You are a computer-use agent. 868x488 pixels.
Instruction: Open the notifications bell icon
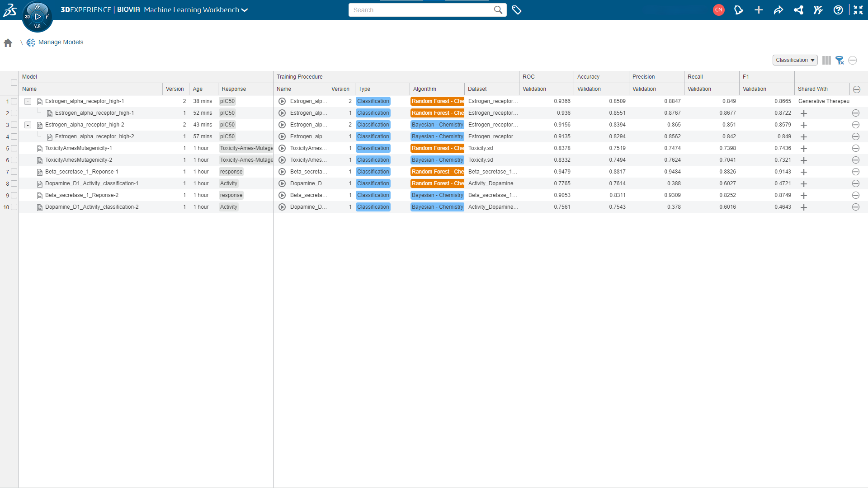(x=739, y=9)
